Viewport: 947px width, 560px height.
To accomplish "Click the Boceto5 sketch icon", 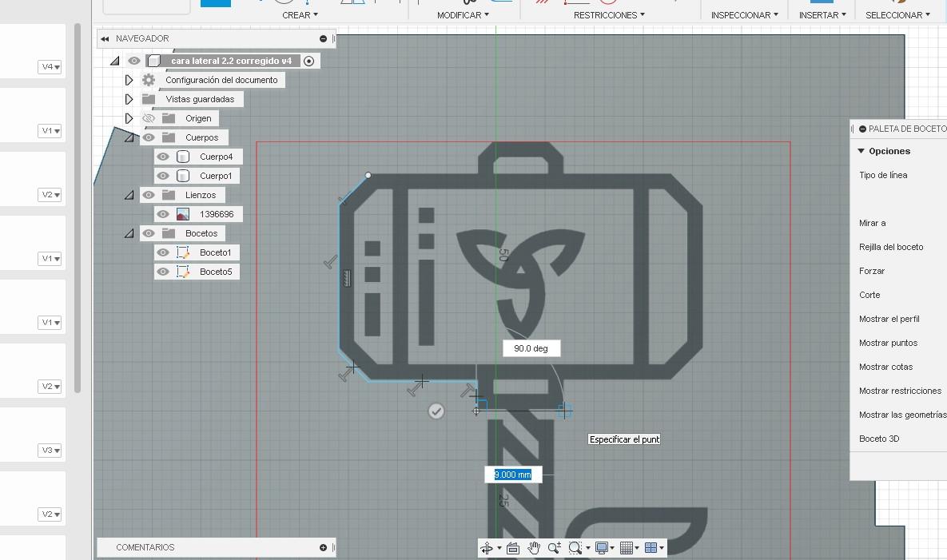I will [183, 272].
